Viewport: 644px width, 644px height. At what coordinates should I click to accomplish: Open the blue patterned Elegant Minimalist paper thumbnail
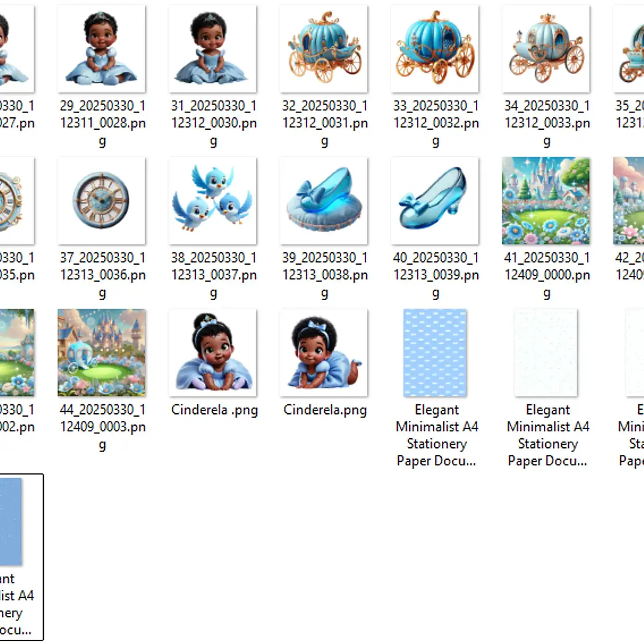(x=435, y=353)
